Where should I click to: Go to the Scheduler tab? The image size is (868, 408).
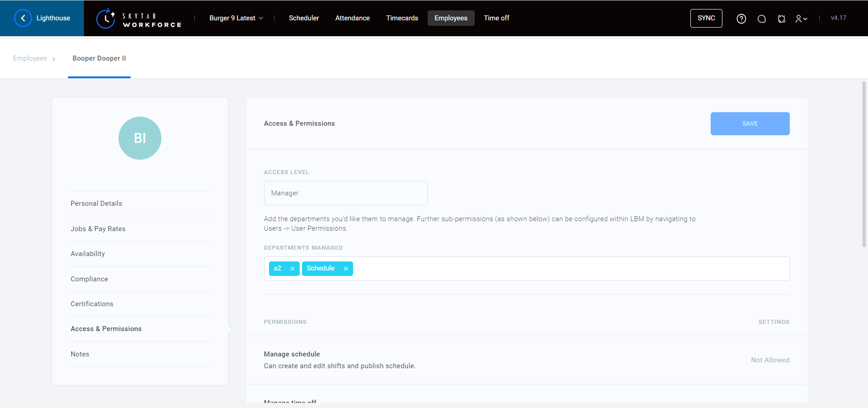tap(304, 18)
